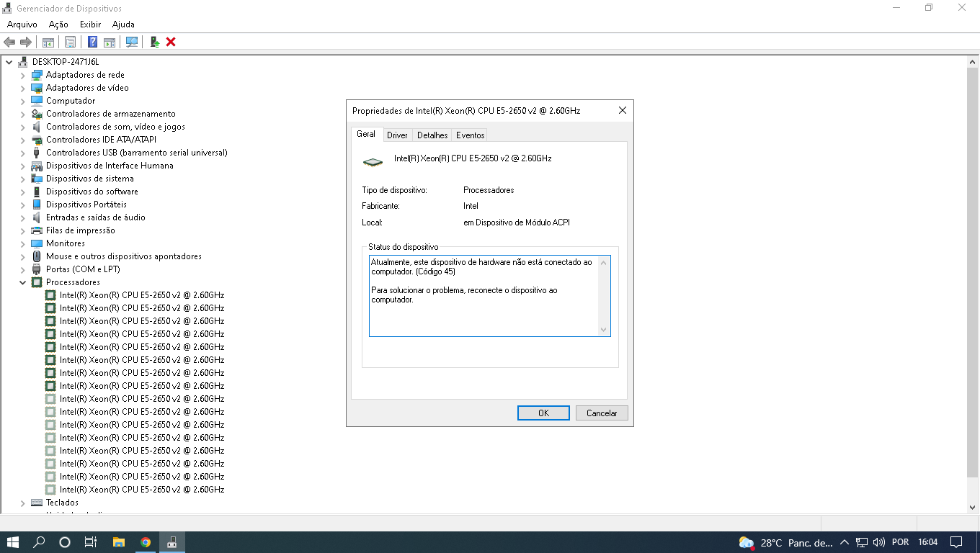Click the Back arrow in the toolbar
The width and height of the screenshot is (980, 553).
coord(9,42)
